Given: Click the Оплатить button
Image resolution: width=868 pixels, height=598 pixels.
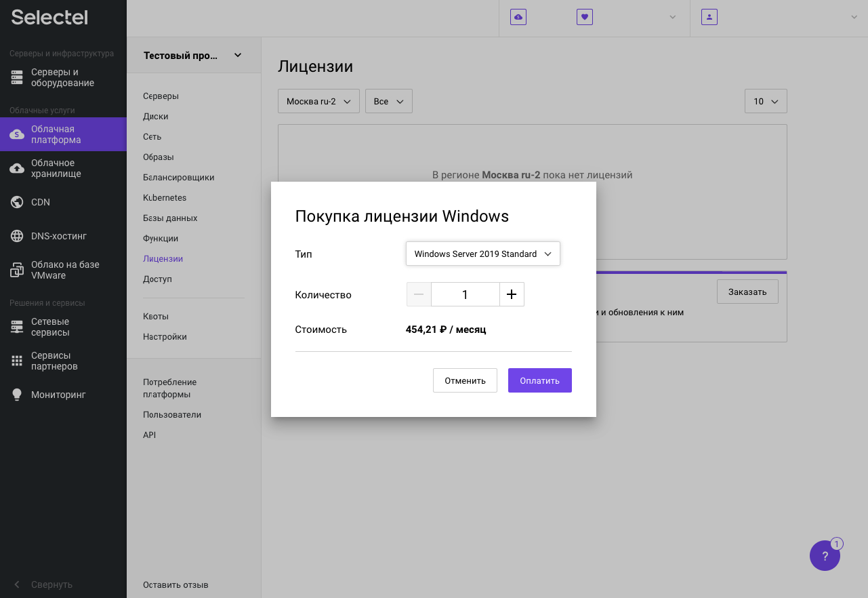Looking at the screenshot, I should coord(540,380).
